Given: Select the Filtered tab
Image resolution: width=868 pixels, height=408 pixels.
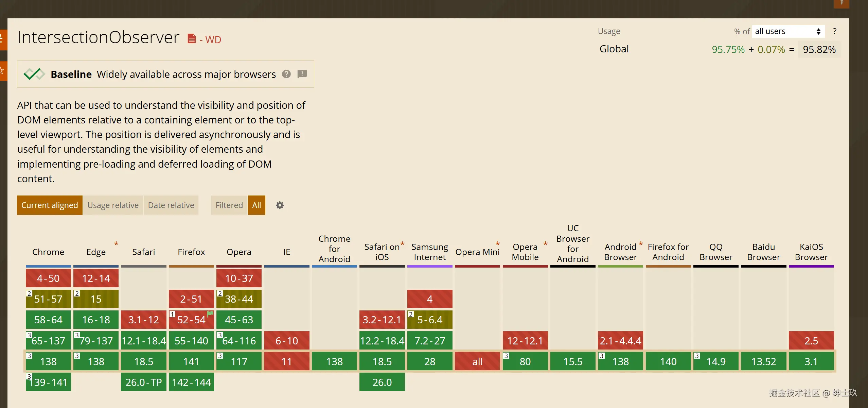Looking at the screenshot, I should pyautogui.click(x=229, y=205).
